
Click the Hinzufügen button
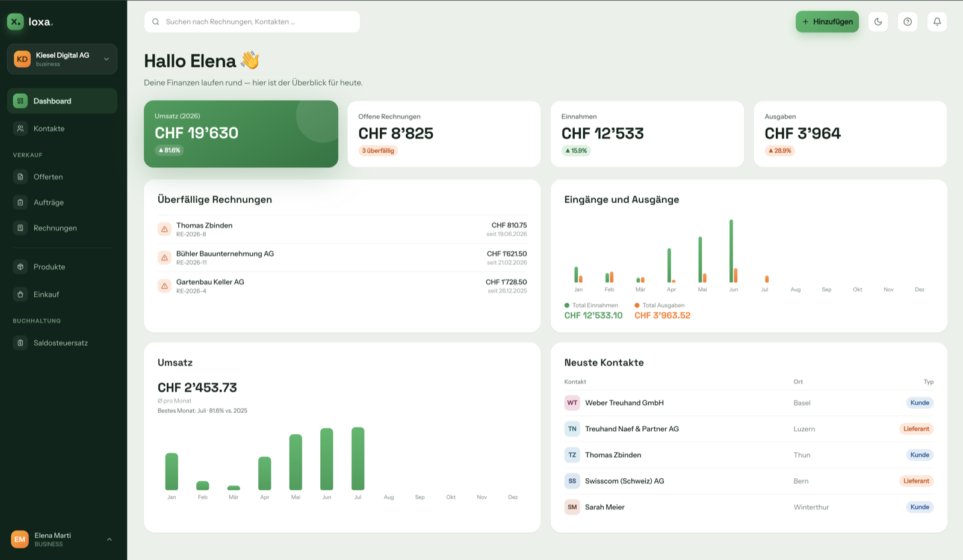(827, 22)
